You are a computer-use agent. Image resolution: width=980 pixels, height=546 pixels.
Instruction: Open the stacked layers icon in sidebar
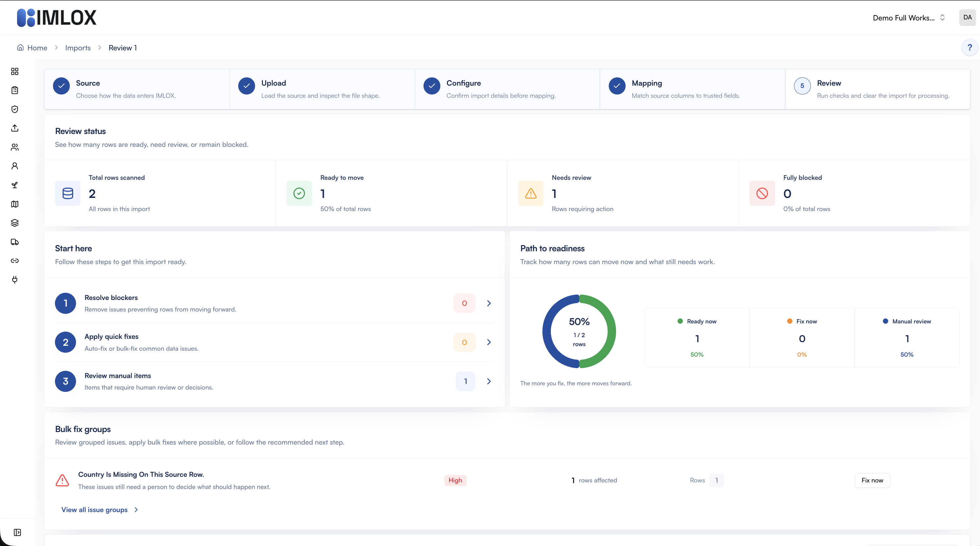(x=14, y=223)
